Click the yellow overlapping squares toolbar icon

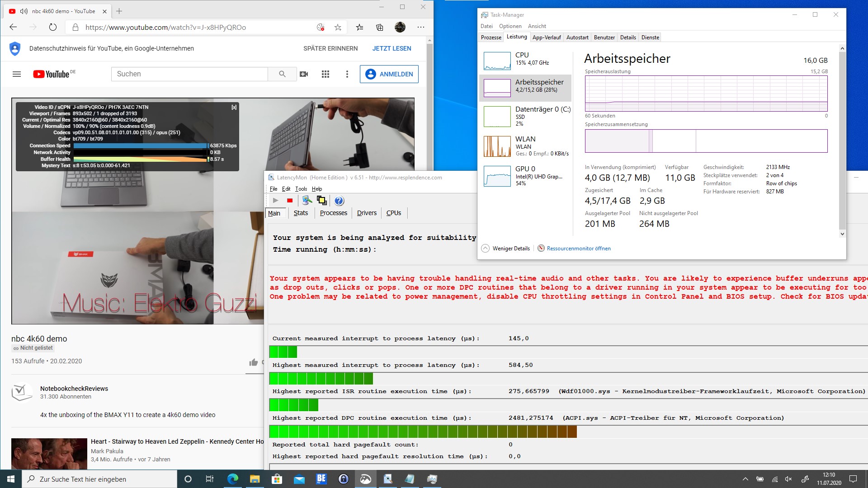tap(321, 201)
